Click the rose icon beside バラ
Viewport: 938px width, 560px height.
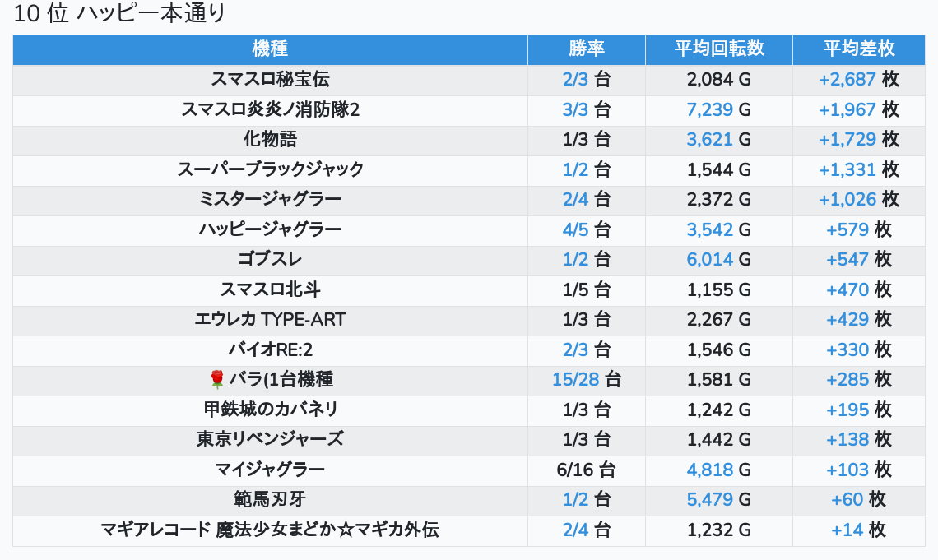(217, 379)
